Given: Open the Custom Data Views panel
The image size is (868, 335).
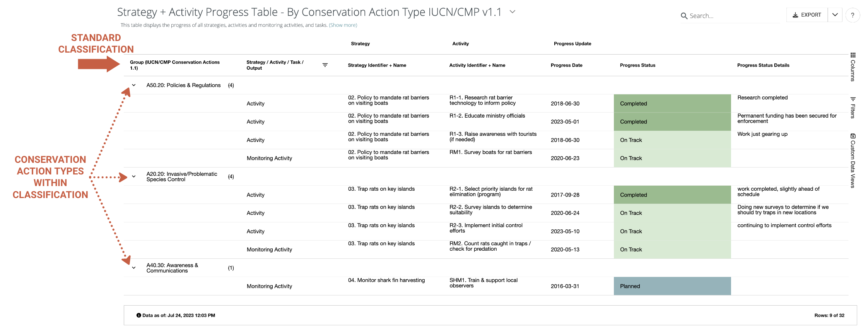Looking at the screenshot, I should (x=853, y=161).
